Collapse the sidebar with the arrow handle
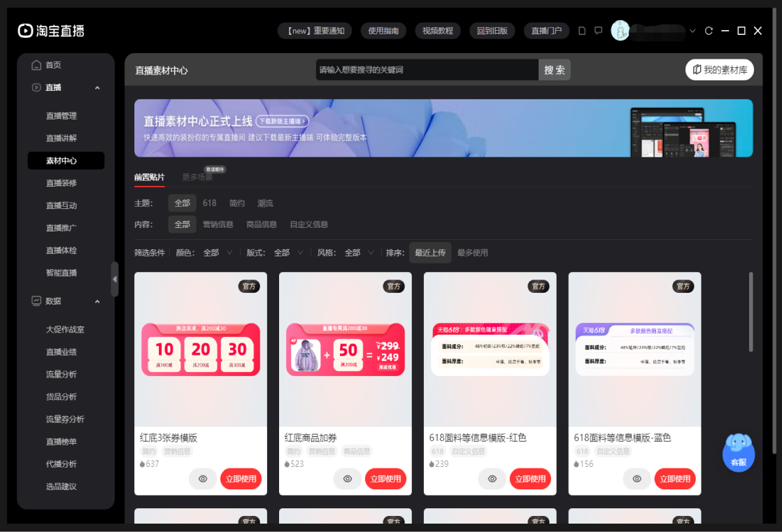 [x=115, y=279]
